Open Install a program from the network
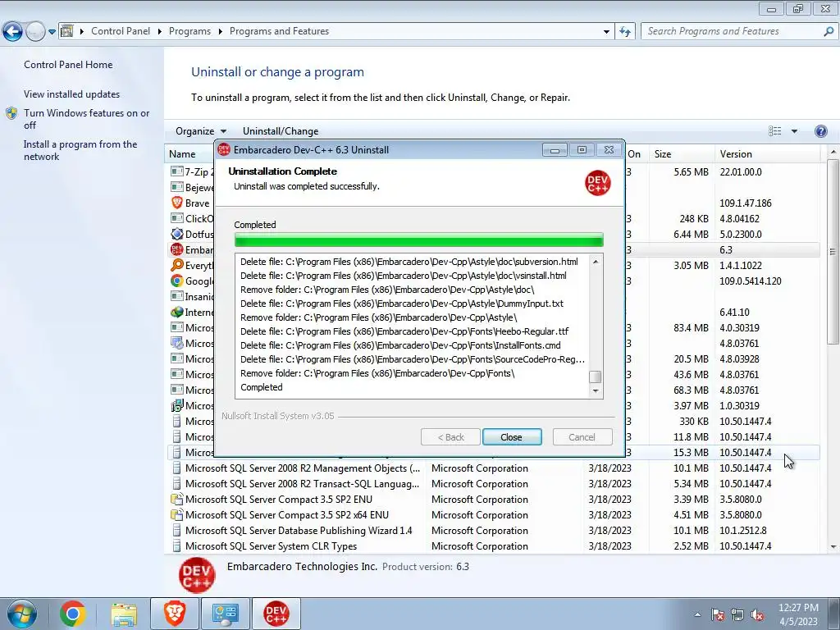 (80, 150)
